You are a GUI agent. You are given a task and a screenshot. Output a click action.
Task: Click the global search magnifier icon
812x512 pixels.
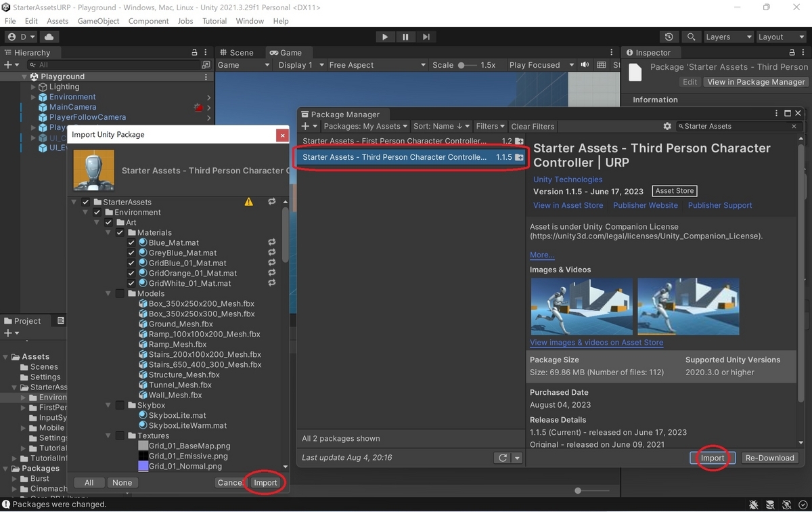pyautogui.click(x=691, y=37)
